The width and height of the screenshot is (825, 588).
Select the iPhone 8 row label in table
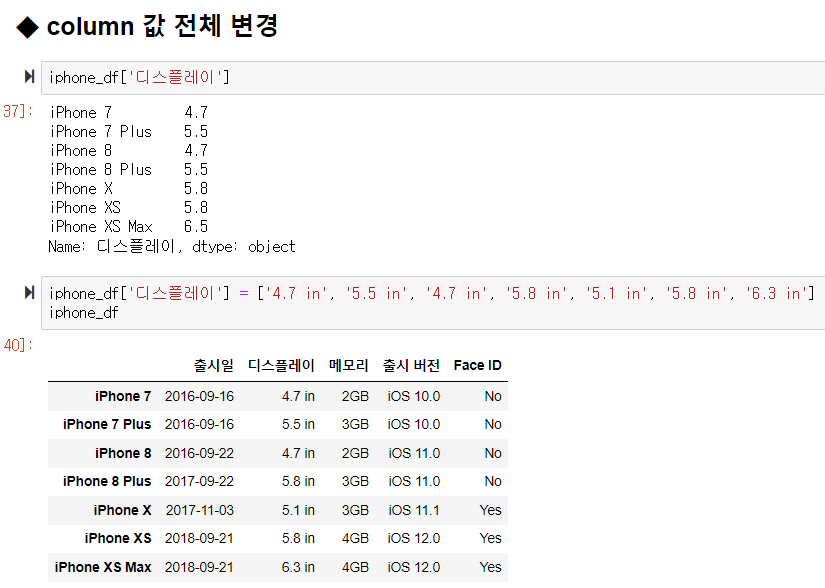[123, 453]
